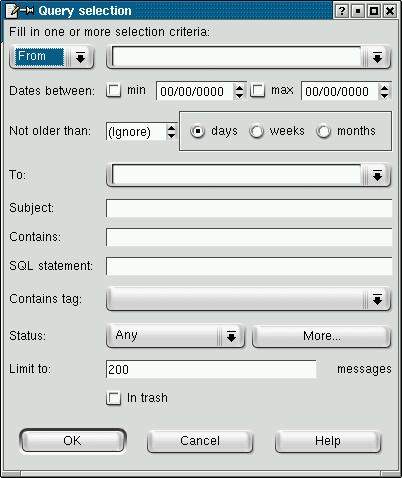Decrease the Not older than spinner value
Image resolution: width=402 pixels, height=478 pixels.
click(171, 136)
